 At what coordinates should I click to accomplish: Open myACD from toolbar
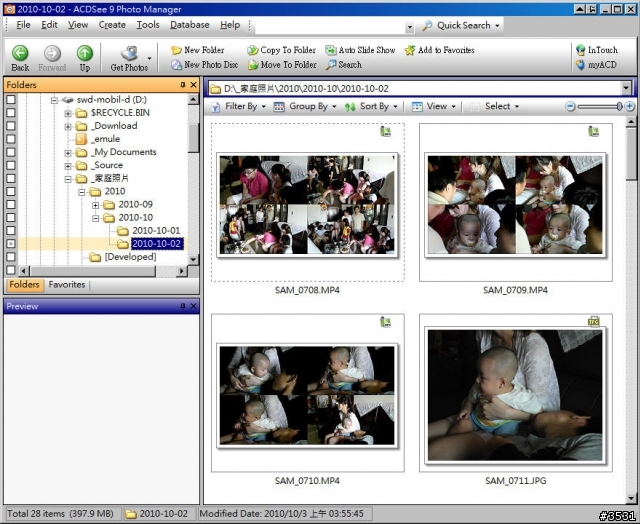(596, 64)
